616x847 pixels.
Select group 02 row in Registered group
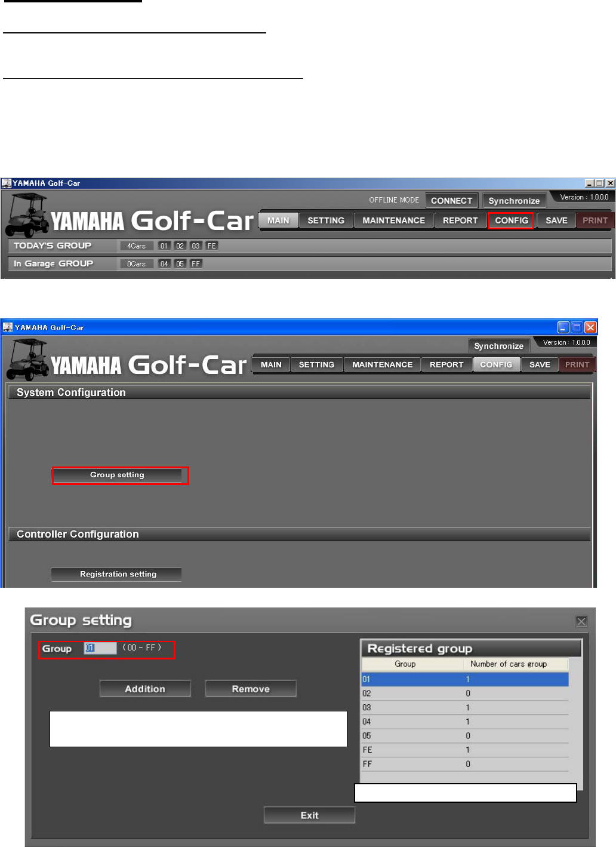pos(465,693)
